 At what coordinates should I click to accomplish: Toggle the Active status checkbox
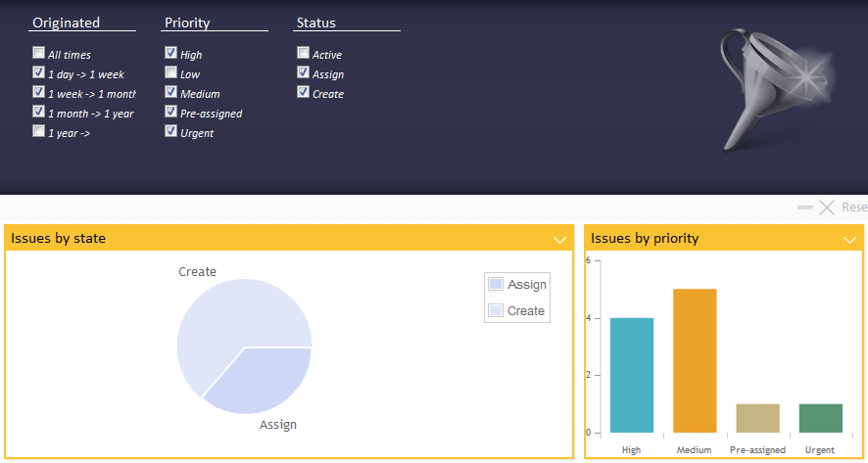303,54
